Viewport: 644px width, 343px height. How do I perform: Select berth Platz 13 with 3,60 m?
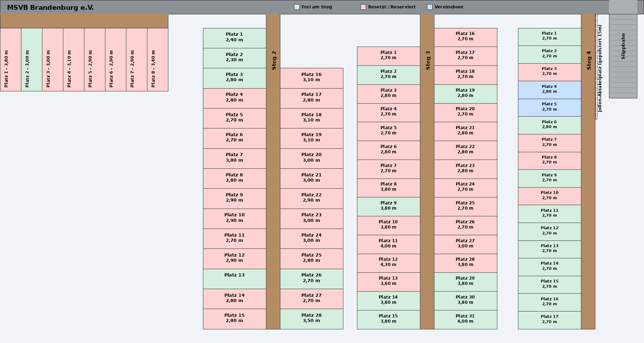point(388,282)
